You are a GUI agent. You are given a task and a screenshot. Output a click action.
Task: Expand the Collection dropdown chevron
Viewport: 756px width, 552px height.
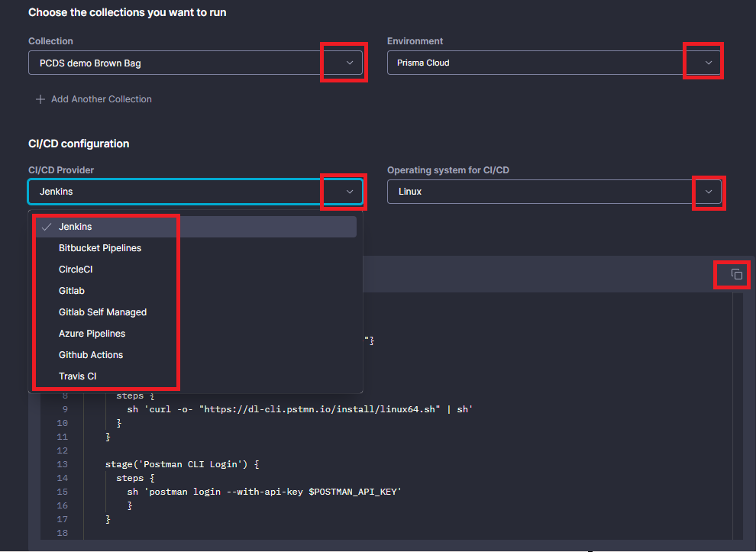point(349,63)
